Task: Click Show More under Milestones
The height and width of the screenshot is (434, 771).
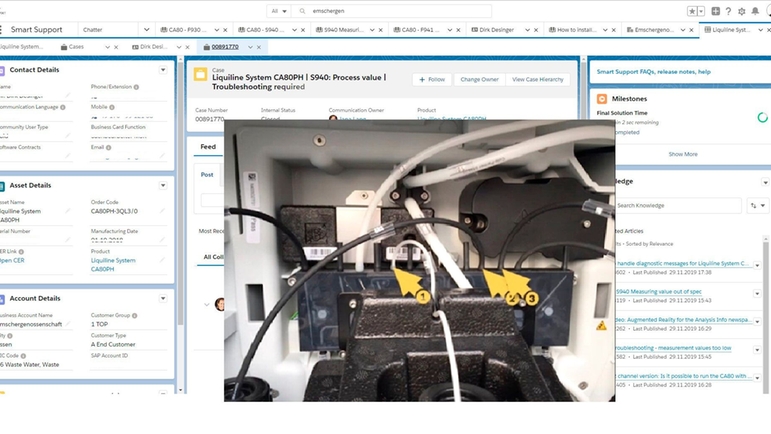Action: point(682,154)
